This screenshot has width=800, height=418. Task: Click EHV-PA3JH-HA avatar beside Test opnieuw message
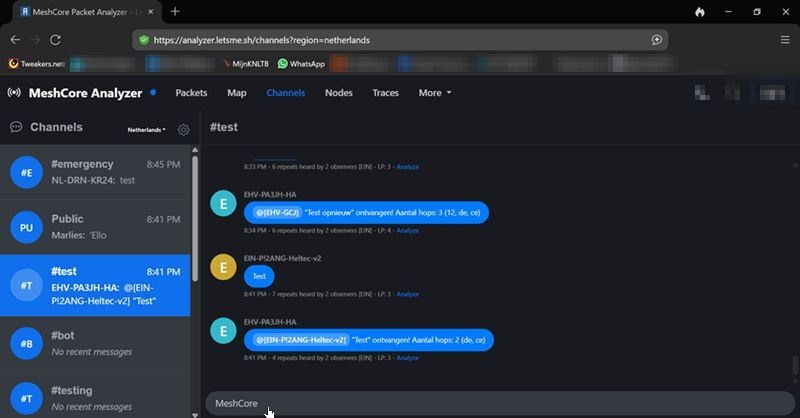pyautogui.click(x=223, y=203)
